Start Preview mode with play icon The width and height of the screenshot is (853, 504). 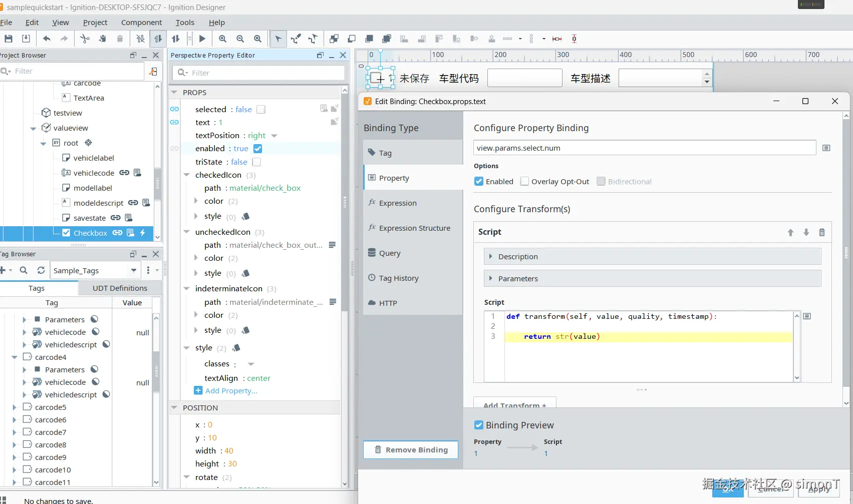click(202, 39)
